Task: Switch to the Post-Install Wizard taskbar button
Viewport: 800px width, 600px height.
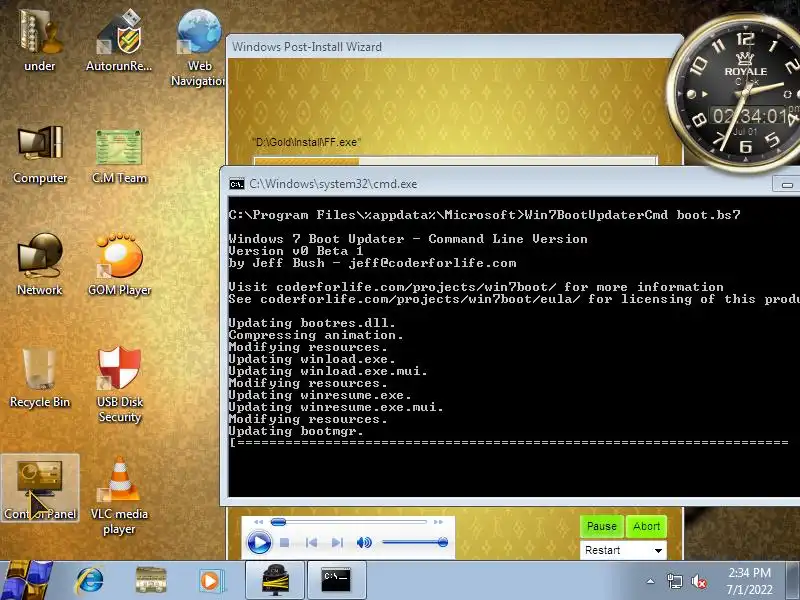Action: (275, 580)
